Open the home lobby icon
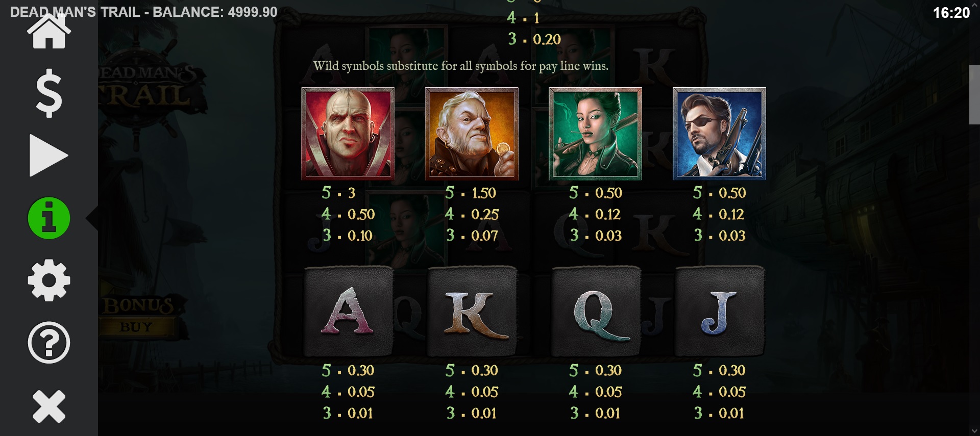This screenshot has width=980, height=436. (x=49, y=32)
